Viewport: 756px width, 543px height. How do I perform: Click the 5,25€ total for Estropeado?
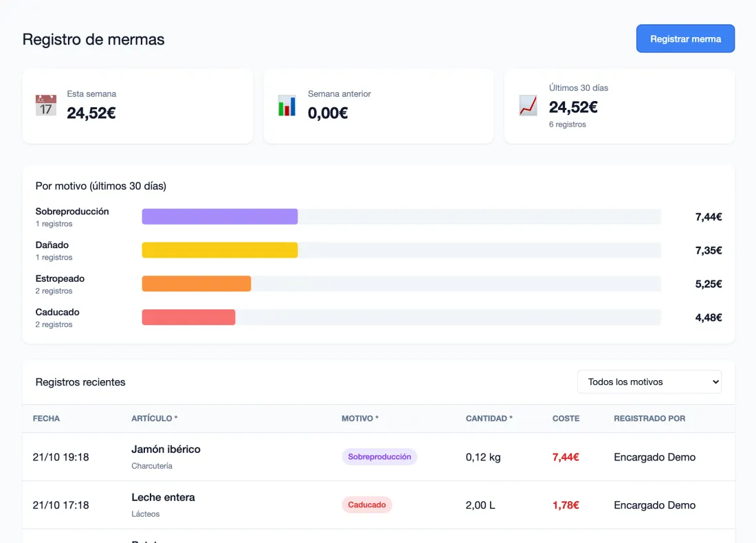(x=709, y=284)
